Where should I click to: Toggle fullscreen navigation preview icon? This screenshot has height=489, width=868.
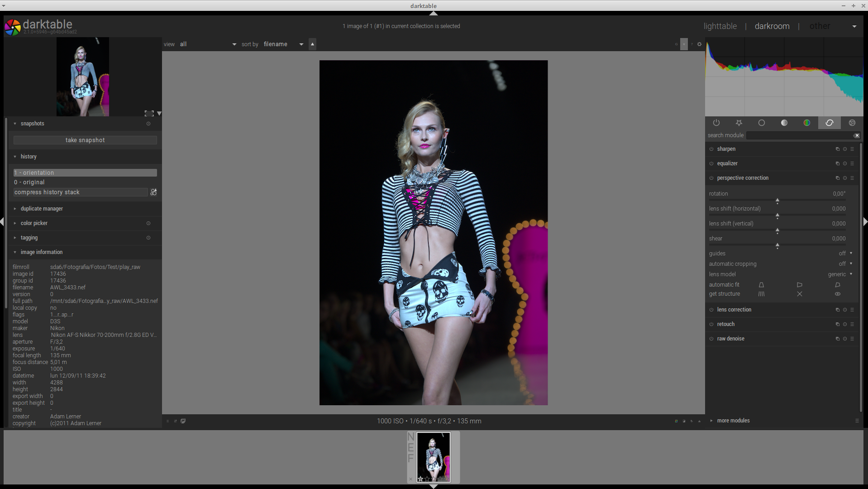(x=149, y=113)
